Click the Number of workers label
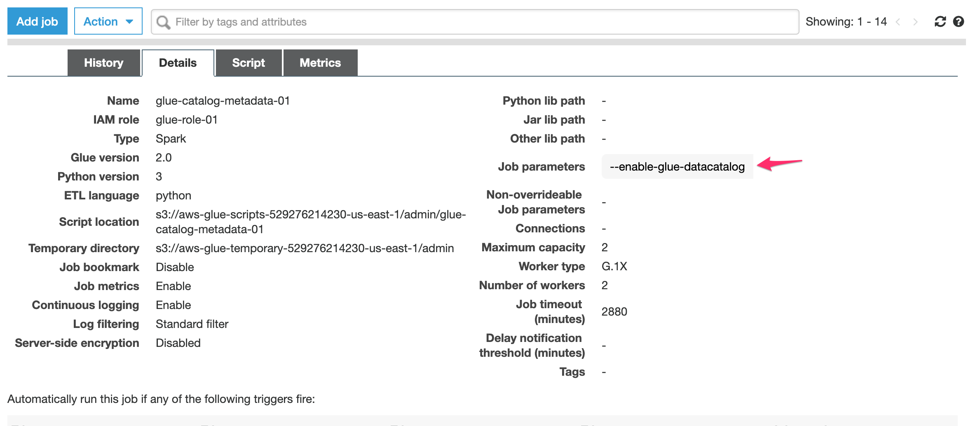This screenshot has width=980, height=426. tap(532, 285)
